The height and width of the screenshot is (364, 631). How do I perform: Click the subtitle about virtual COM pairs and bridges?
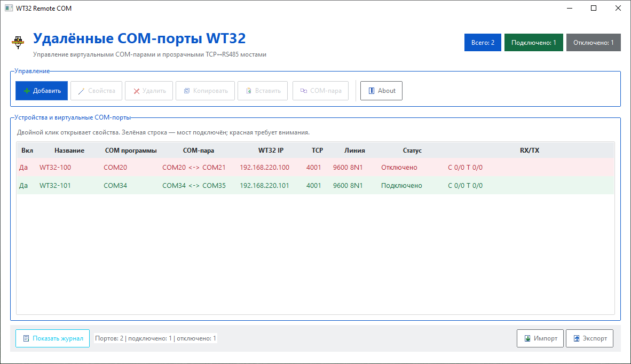click(x=149, y=54)
